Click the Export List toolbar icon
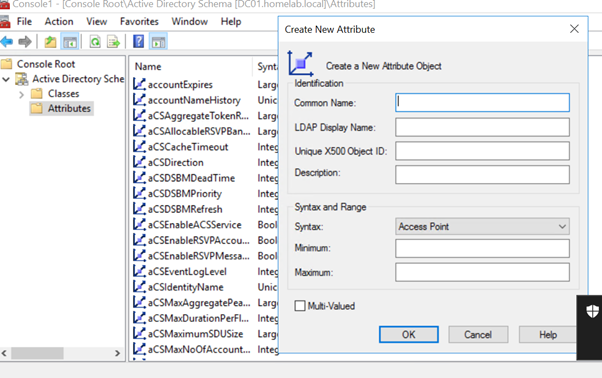This screenshot has width=602, height=378. pos(113,41)
